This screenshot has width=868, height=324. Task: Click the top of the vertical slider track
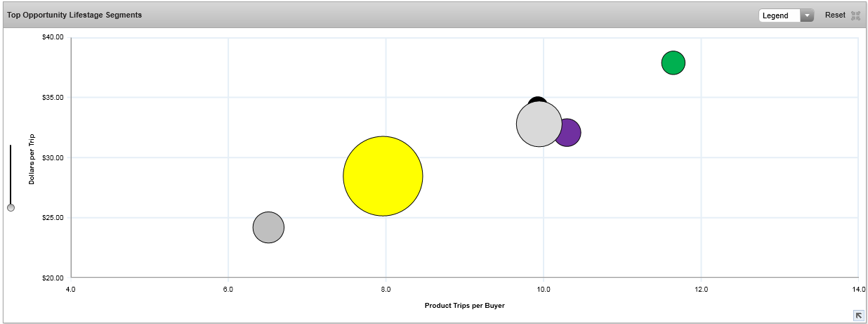11,147
